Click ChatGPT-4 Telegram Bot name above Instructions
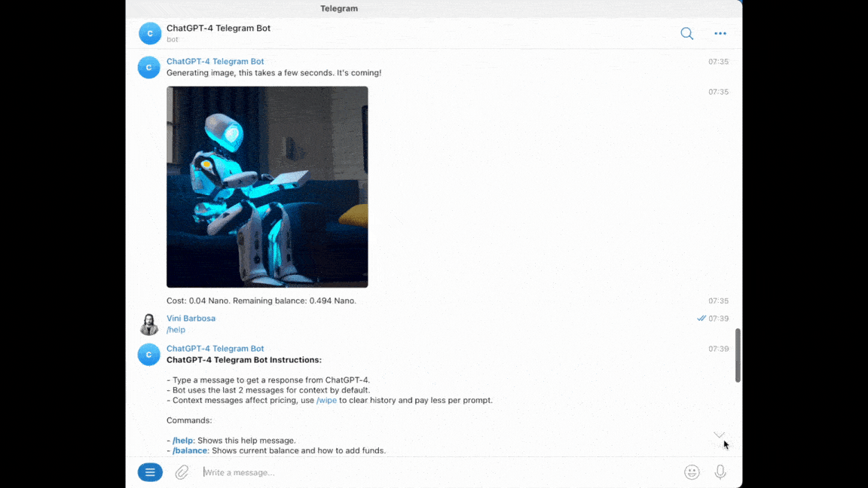The image size is (868, 488). [x=215, y=349]
